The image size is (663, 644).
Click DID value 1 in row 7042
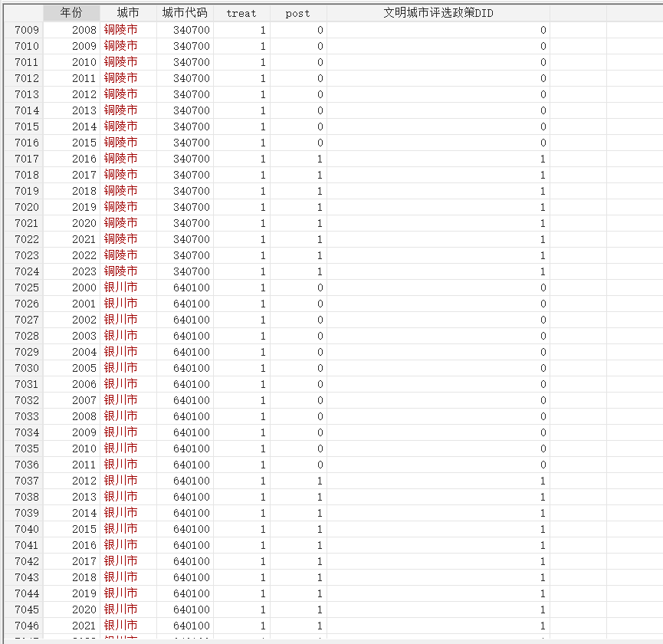(438, 561)
